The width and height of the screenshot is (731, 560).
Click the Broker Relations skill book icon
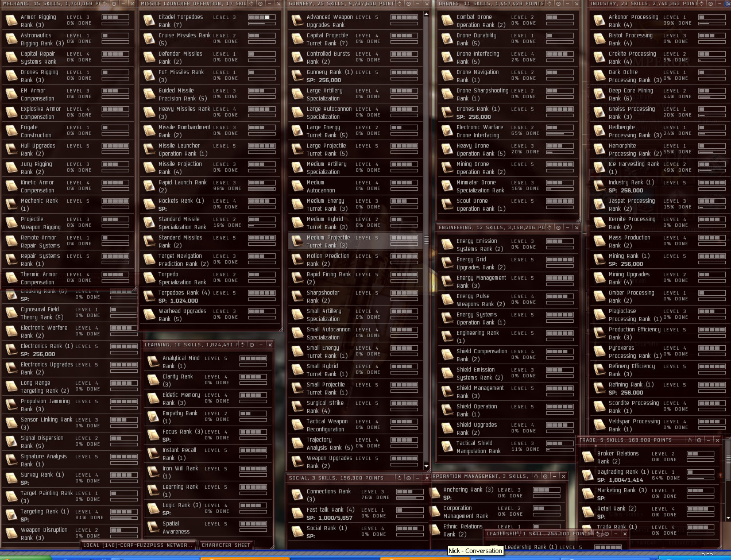588,457
